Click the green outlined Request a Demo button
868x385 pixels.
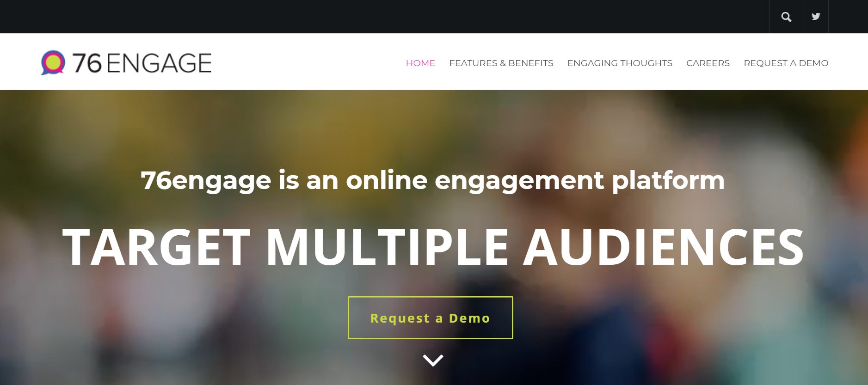(431, 318)
